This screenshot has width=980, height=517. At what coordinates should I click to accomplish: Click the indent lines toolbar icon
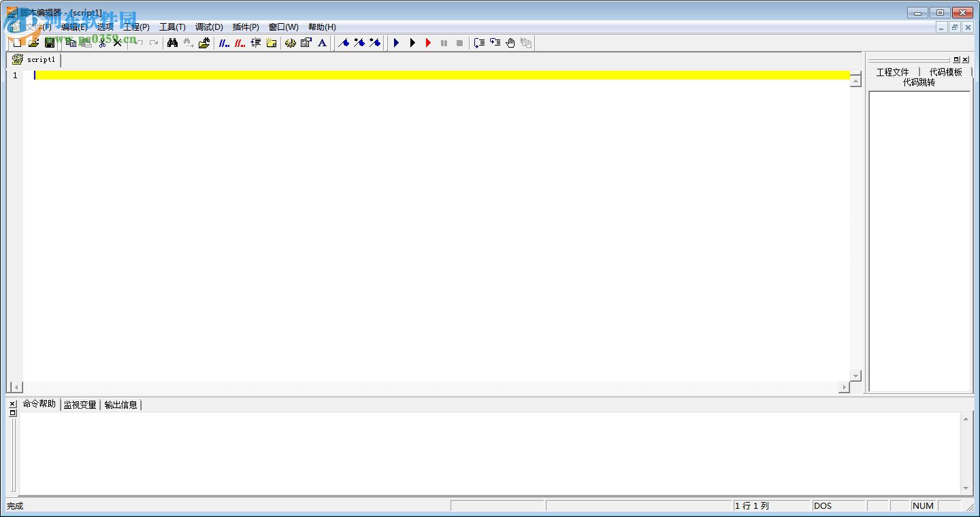pos(256,43)
